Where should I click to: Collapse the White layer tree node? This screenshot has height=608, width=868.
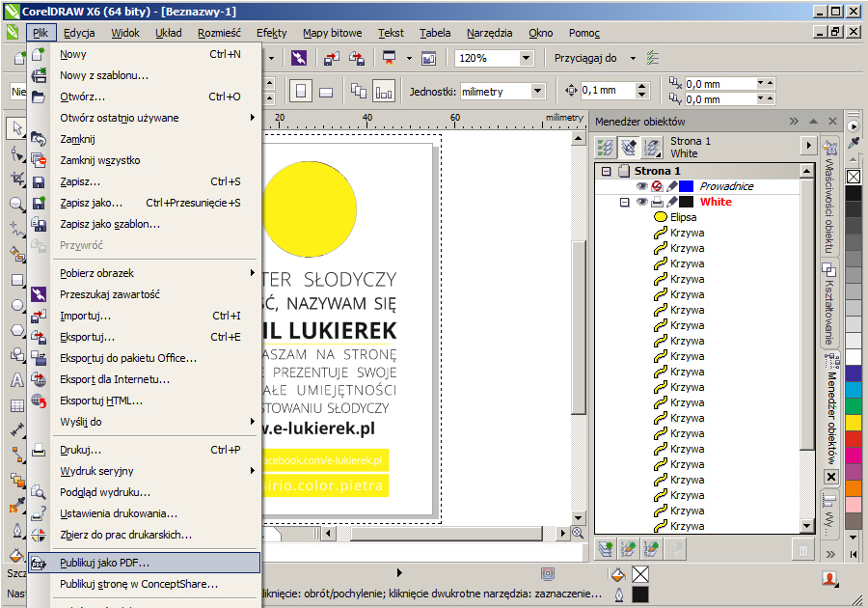click(624, 202)
